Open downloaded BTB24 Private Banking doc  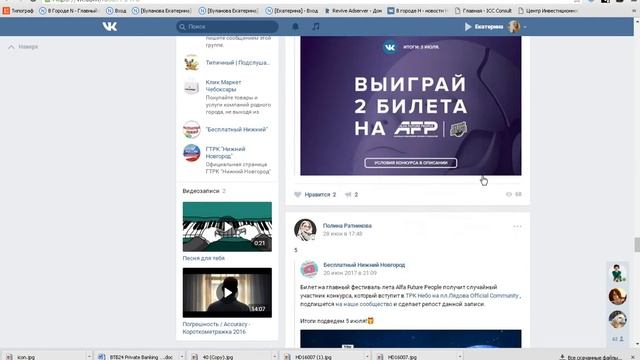[x=136, y=357]
